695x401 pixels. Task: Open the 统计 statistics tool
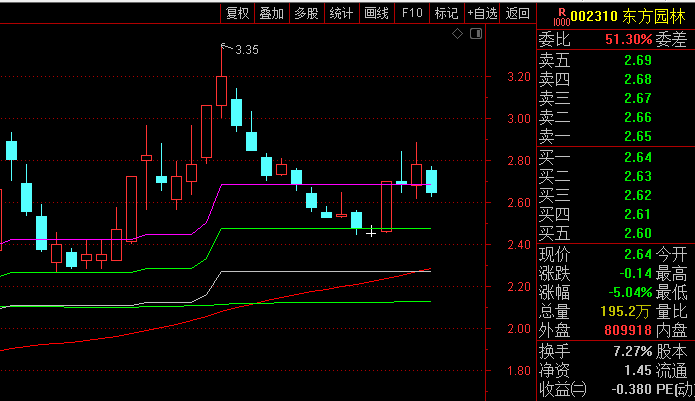(x=341, y=13)
